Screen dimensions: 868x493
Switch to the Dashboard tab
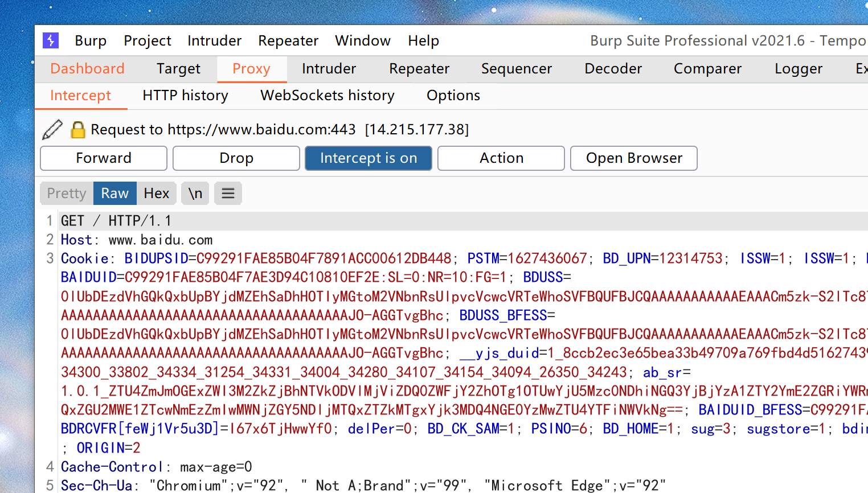coord(87,69)
